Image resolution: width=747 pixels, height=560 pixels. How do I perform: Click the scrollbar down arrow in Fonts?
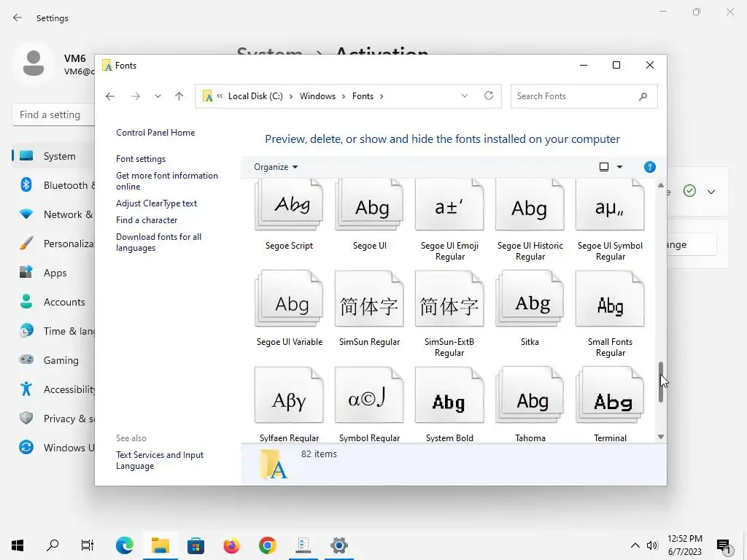[x=661, y=437]
